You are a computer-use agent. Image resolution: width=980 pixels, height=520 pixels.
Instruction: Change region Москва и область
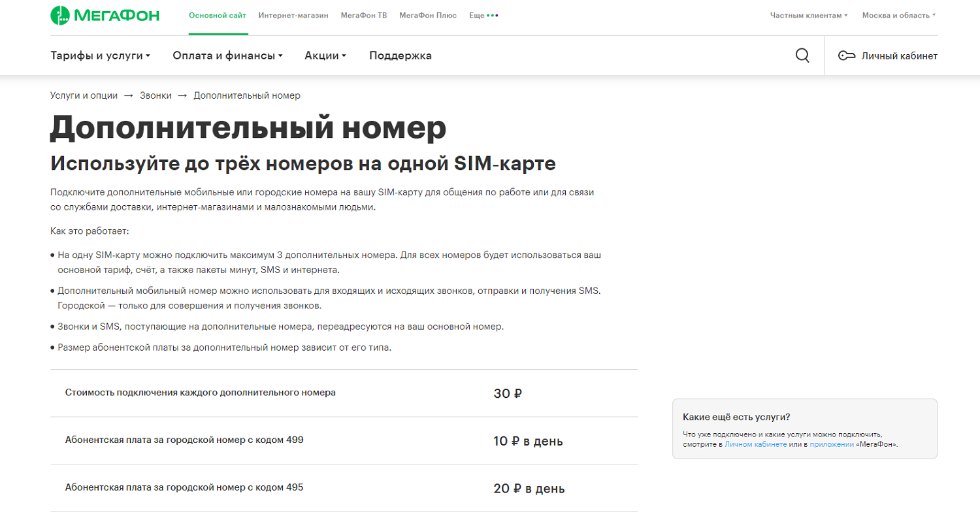pyautogui.click(x=899, y=15)
